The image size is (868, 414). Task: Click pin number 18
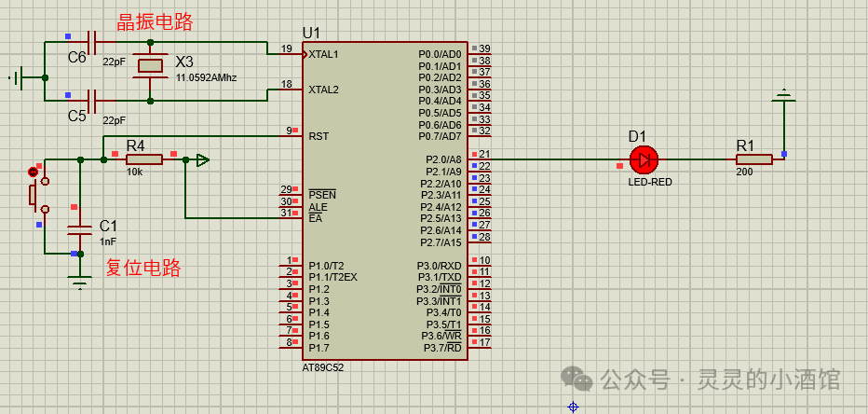pos(286,84)
